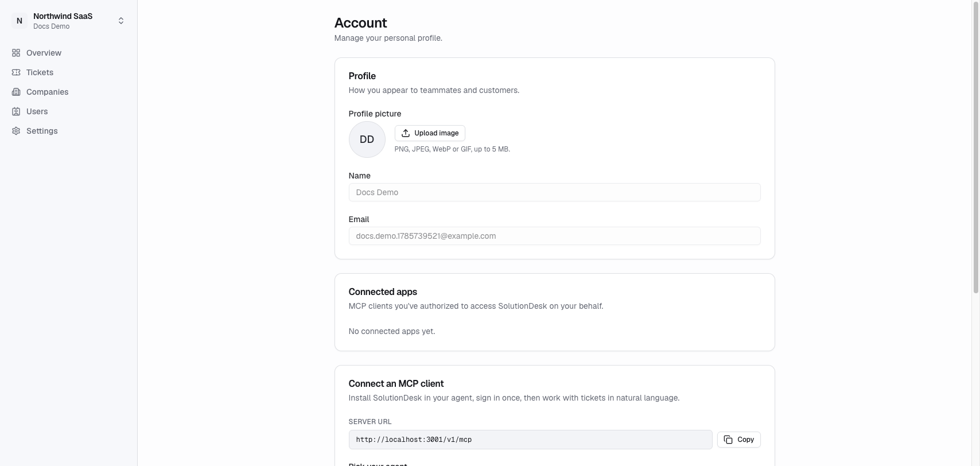980x466 pixels.
Task: Click the 'Docs Demo' workspace subtitle
Action: click(x=51, y=26)
